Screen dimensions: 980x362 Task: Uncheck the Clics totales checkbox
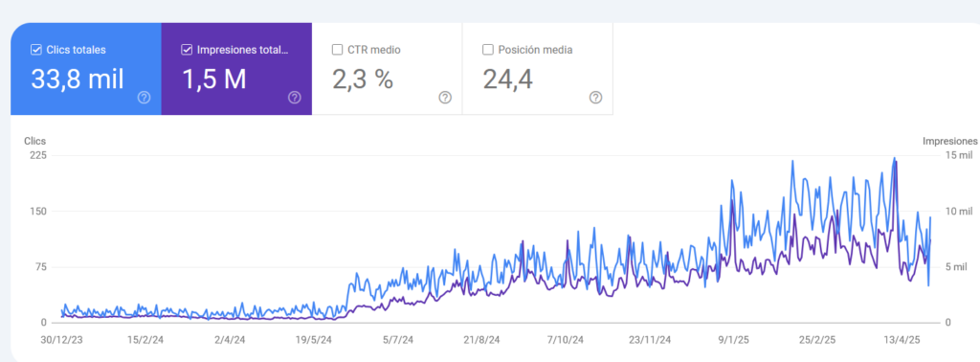35,50
